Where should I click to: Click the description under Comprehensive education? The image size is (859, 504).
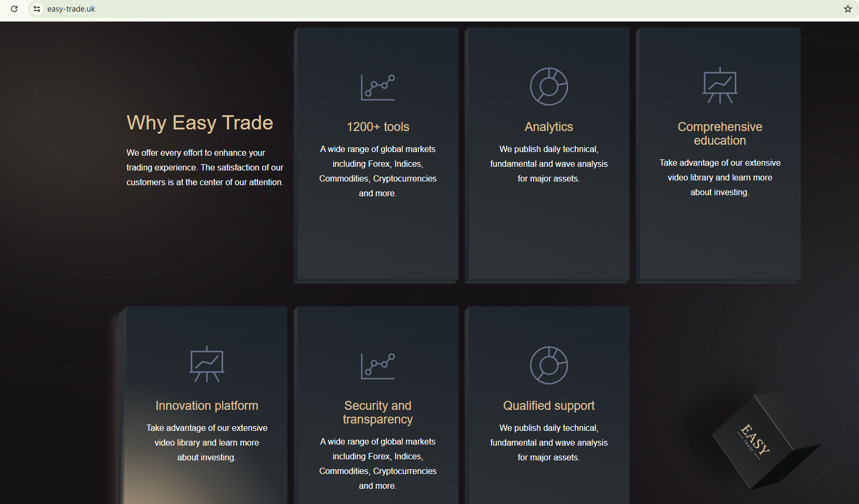[x=720, y=177]
